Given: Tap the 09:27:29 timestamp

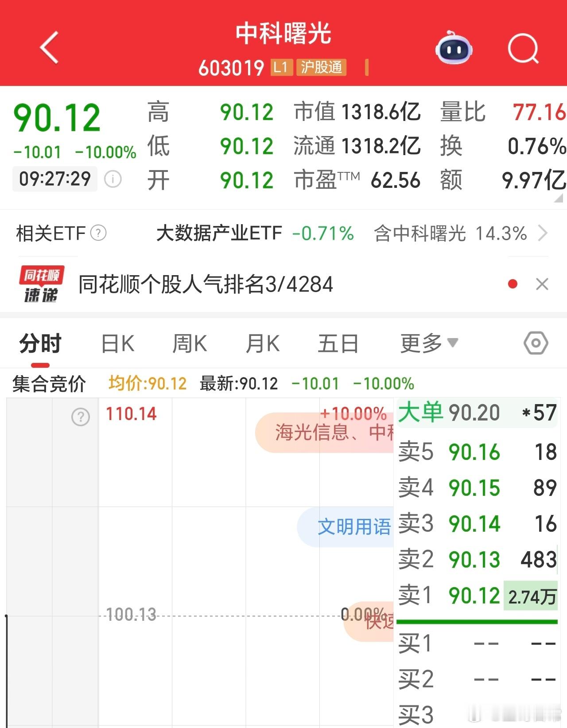Looking at the screenshot, I should (x=55, y=179).
